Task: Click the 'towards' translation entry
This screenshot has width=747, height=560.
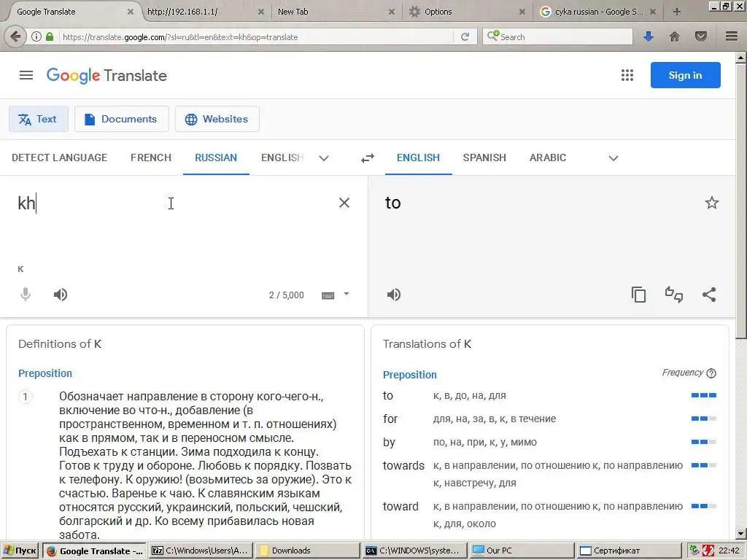Action: (403, 466)
